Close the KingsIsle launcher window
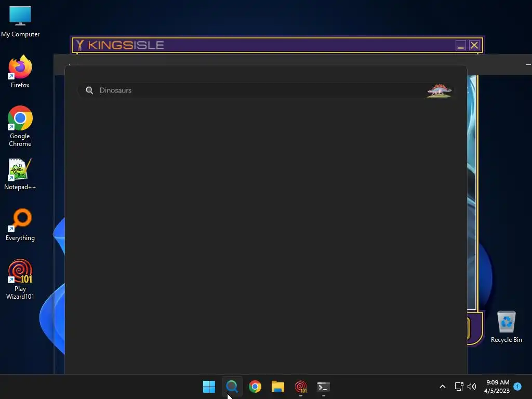Screen dimensions: 532x399 click(474, 45)
